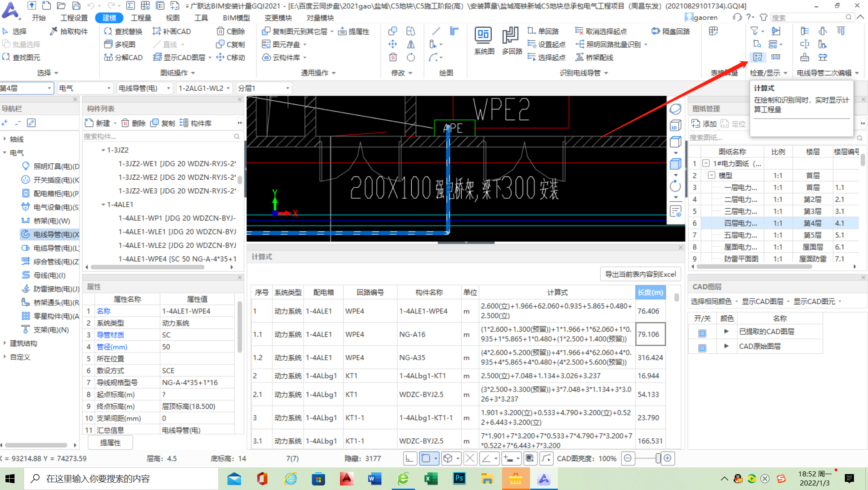Screen dimensions: 868x490
Task: Open the 对量模块 ribbon tab
Action: point(320,18)
